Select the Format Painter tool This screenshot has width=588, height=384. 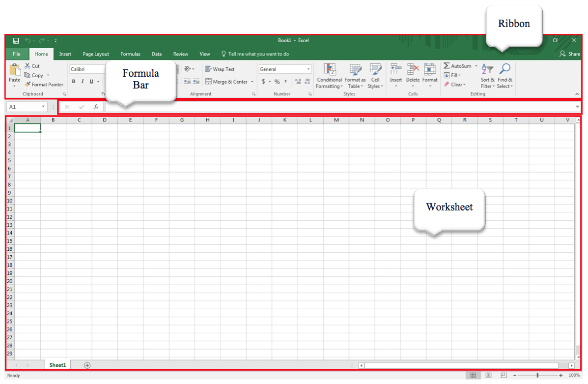click(44, 85)
